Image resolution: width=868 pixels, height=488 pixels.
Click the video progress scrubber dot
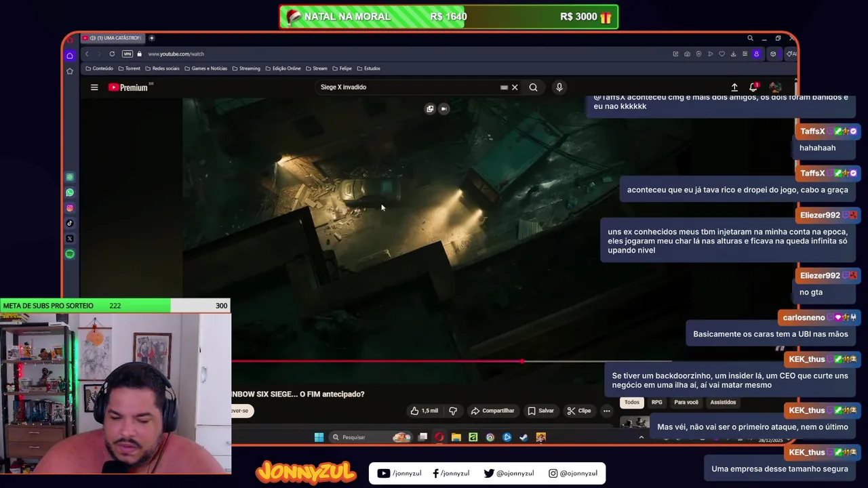pos(522,361)
